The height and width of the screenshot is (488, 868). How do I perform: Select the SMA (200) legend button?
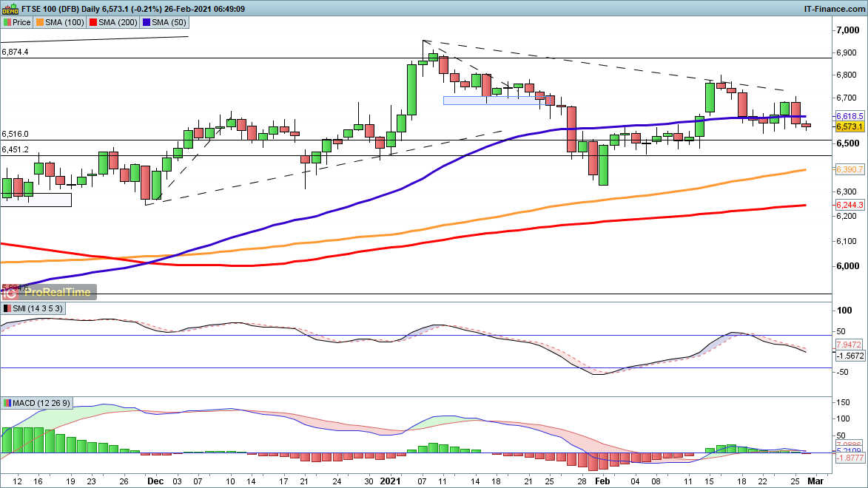click(x=113, y=22)
